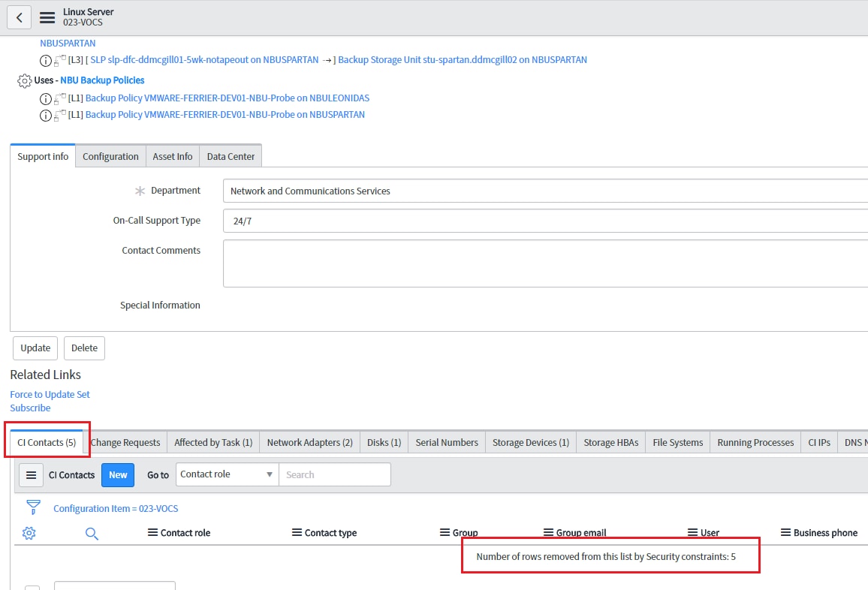Open relationship icon beside the L3 SLP row
The height and width of the screenshot is (590, 868).
pos(60,60)
